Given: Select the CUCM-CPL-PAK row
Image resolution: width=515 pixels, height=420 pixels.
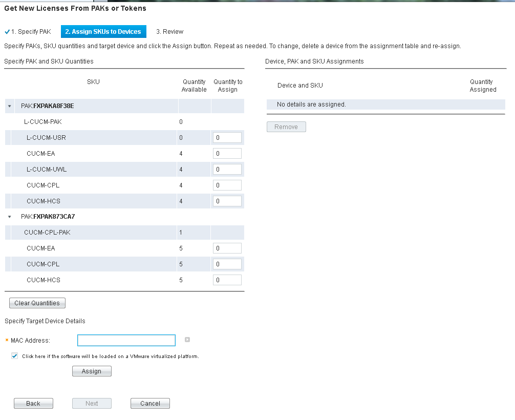Looking at the screenshot, I should pos(124,233).
